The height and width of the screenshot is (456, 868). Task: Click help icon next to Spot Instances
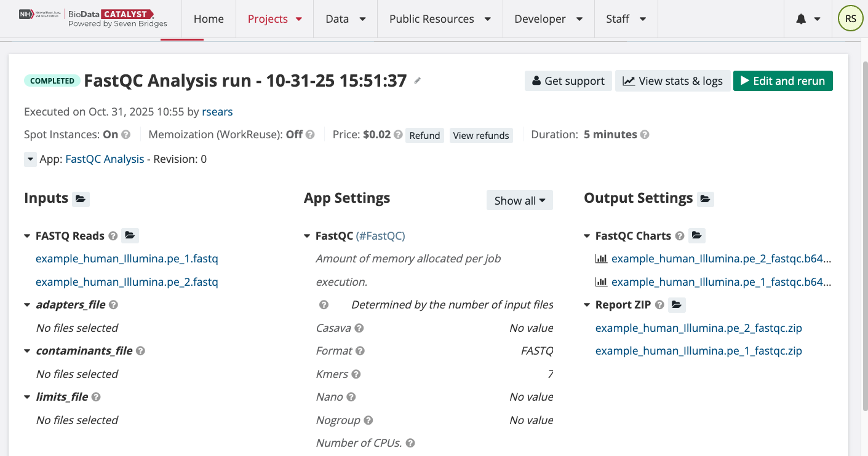click(x=125, y=135)
